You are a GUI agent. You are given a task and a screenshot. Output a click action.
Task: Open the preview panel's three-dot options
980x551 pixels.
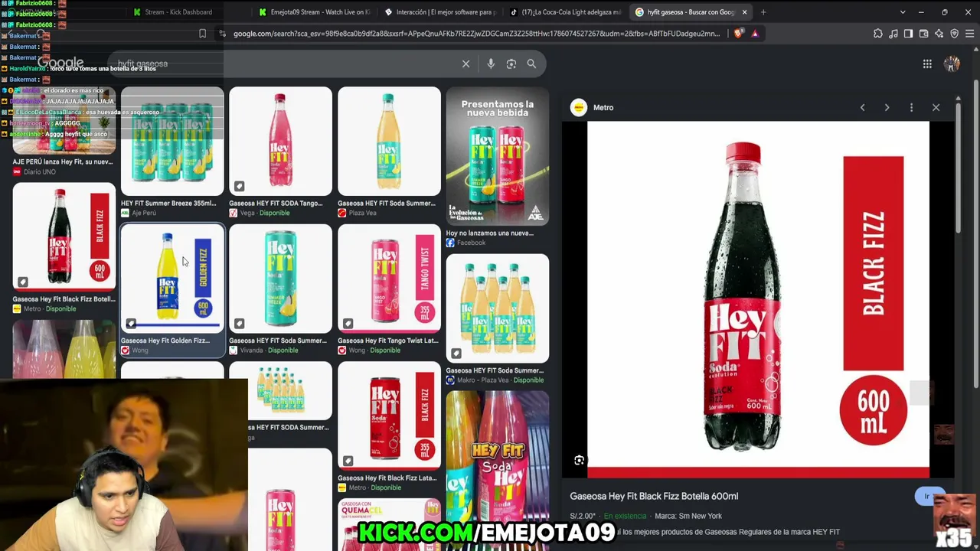click(911, 108)
